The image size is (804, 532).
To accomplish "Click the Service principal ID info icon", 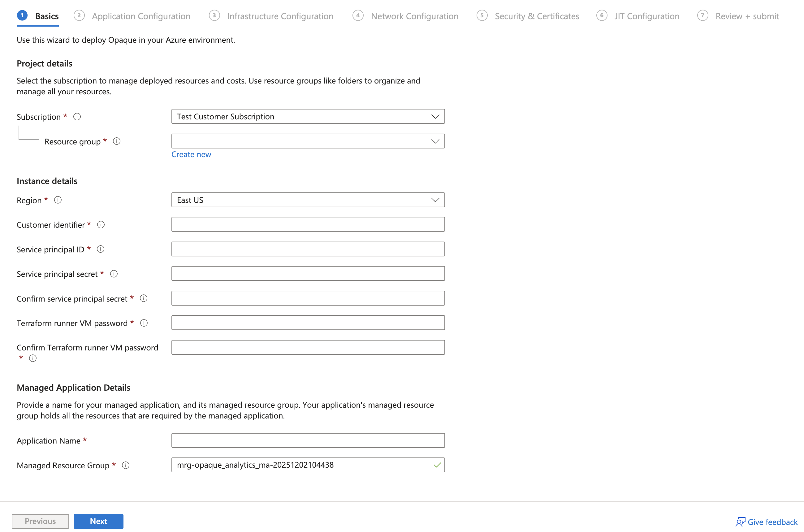I will click(101, 249).
